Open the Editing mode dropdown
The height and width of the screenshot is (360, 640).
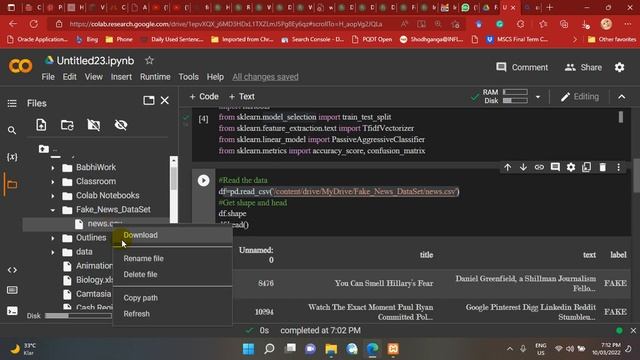580,97
